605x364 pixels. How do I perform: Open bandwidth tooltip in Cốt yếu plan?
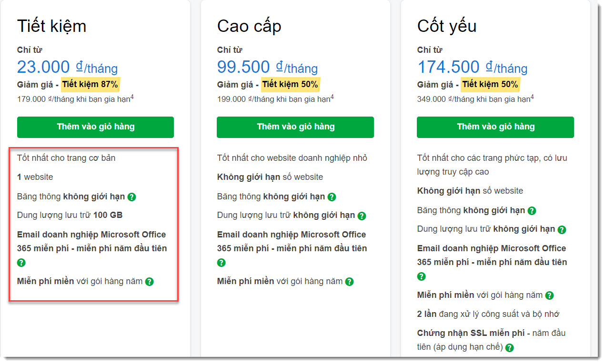pos(532,210)
